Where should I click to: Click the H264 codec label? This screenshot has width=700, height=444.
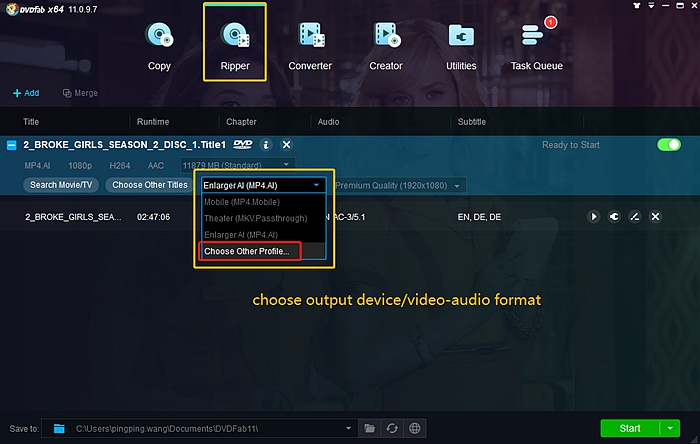click(120, 166)
